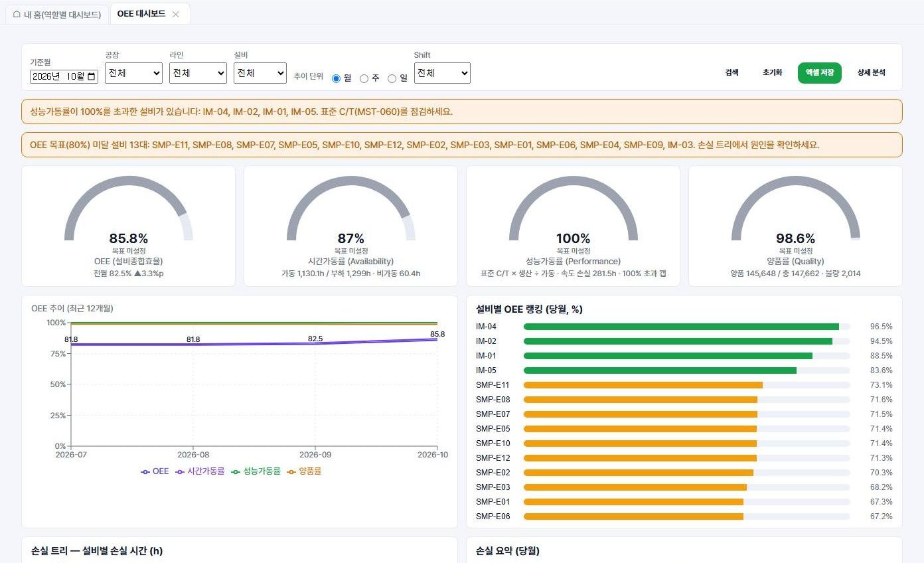Click the SMP-E08 row label
924x563 pixels.
pos(493,400)
